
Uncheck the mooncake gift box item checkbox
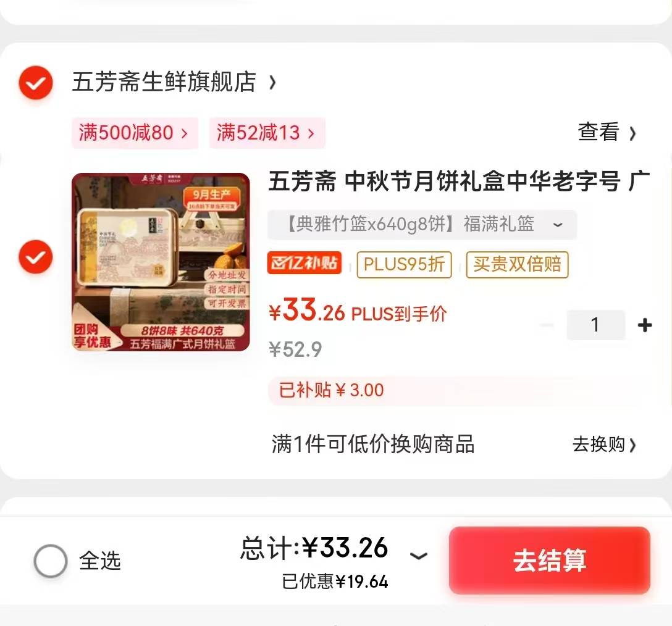(36, 257)
